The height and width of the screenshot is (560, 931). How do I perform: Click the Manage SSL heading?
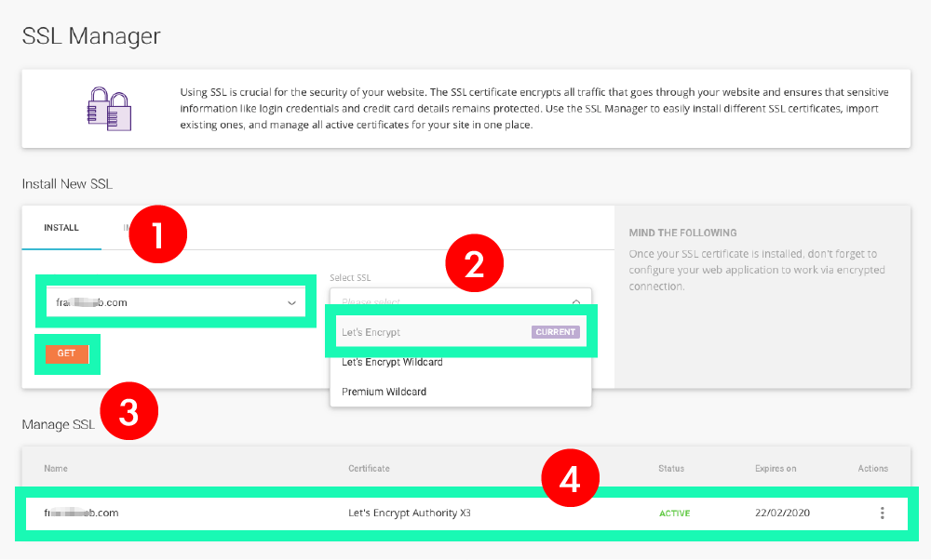click(58, 425)
